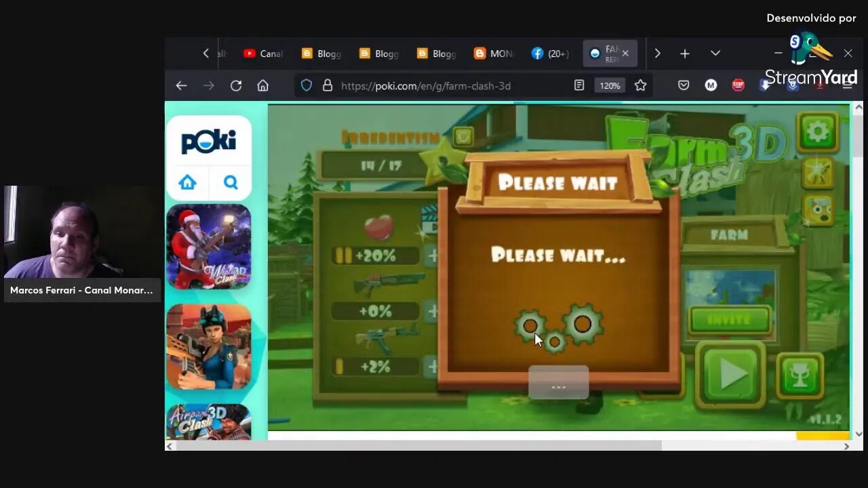868x488 pixels.
Task: Reset the 120% zoom indicator
Action: 610,85
